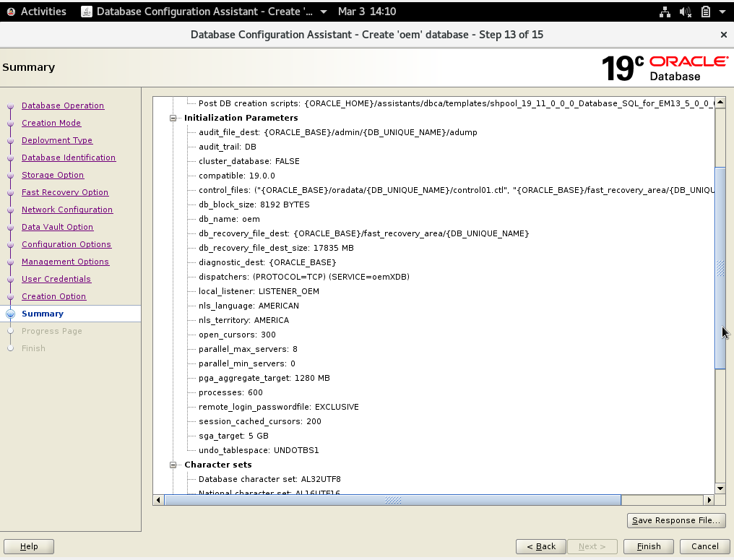The width and height of the screenshot is (734, 560).
Task: Select Database character set: AL32UTF8 row
Action: tap(269, 480)
